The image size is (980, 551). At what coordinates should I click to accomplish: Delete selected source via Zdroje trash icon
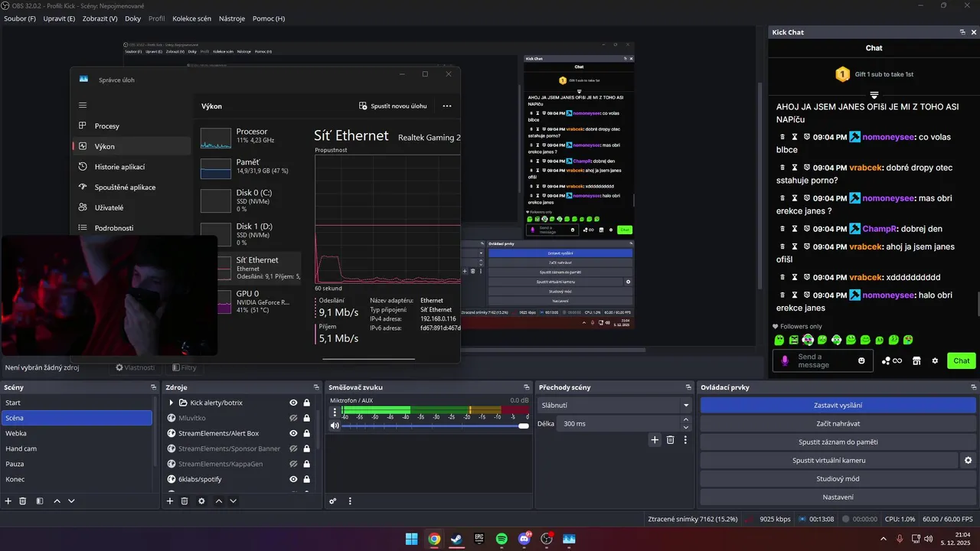(x=185, y=500)
